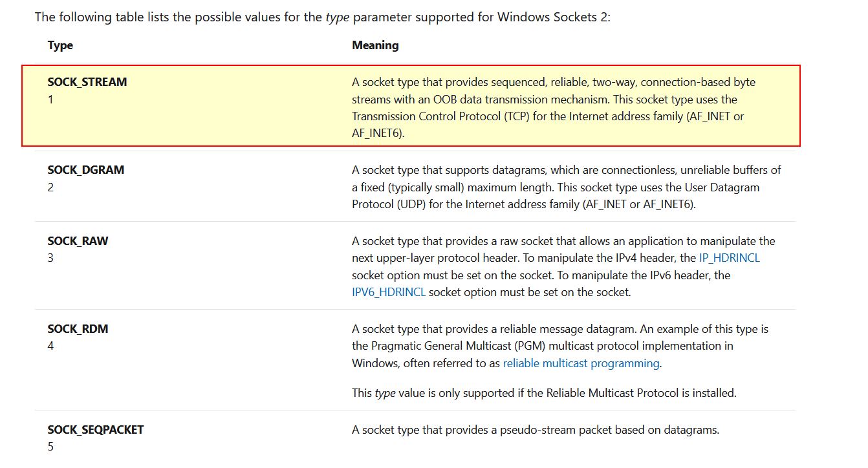Click the SOCK_SEQPACKET pseudo-stream description

(536, 429)
